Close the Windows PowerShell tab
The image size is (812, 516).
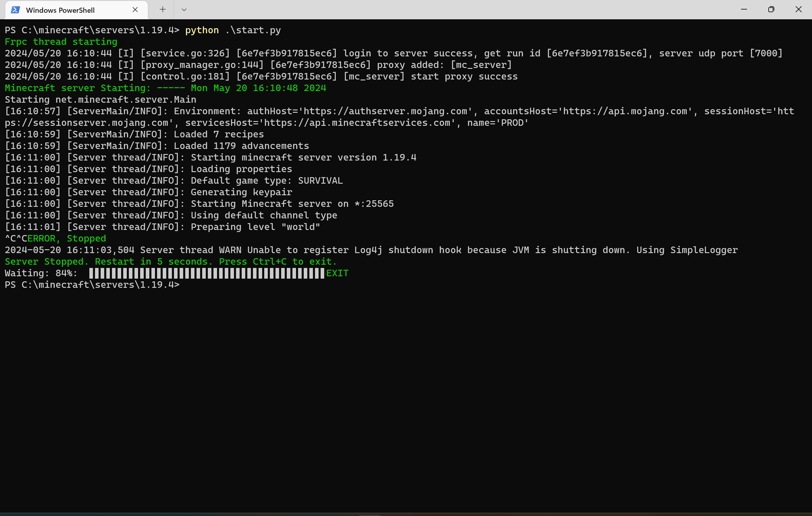tap(135, 10)
